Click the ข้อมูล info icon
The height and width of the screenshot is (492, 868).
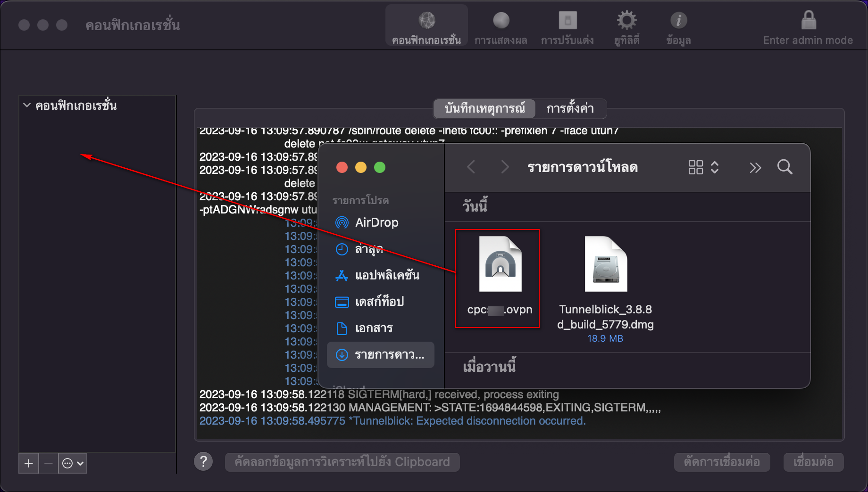[x=678, y=20]
